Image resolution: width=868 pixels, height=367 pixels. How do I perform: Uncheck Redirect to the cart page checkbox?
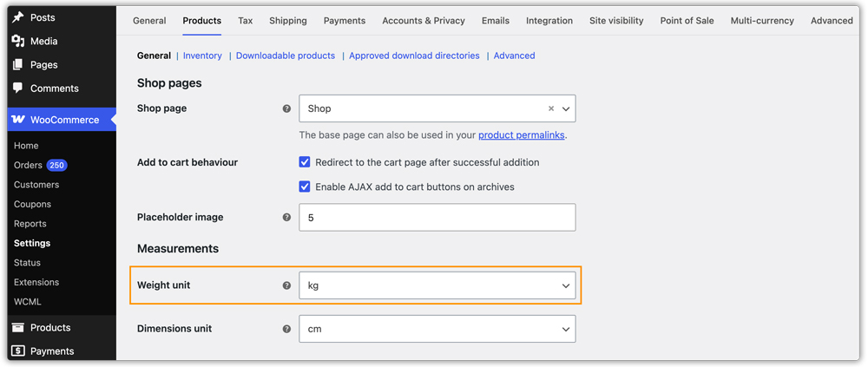[x=305, y=162]
